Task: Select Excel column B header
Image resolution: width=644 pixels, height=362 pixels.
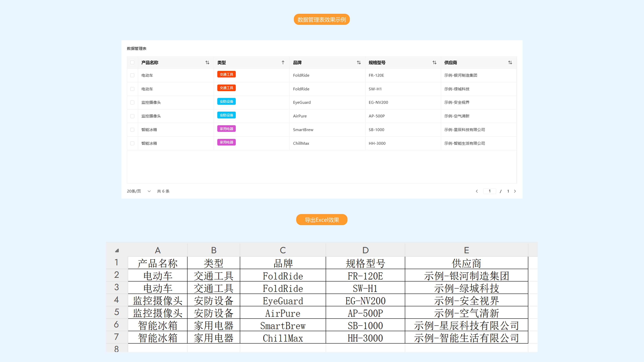Action: (x=213, y=250)
